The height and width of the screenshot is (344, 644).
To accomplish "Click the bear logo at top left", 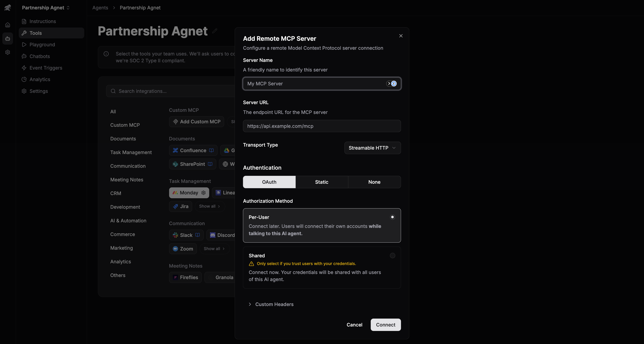I will tap(7, 7).
